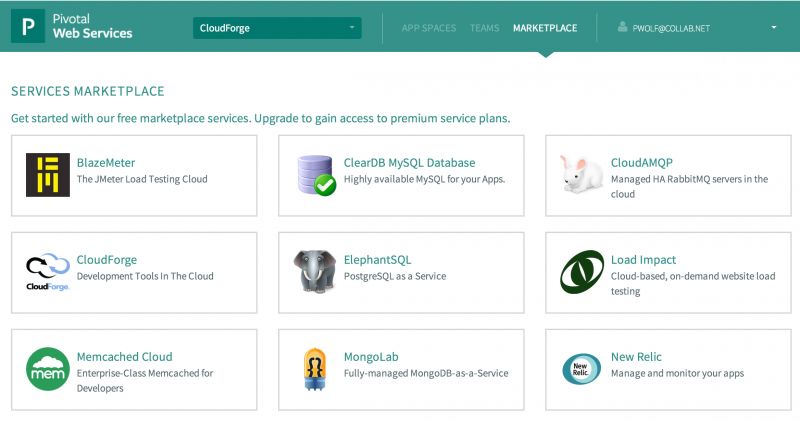
Task: Click the ElephantSQL elephant icon
Action: [315, 271]
